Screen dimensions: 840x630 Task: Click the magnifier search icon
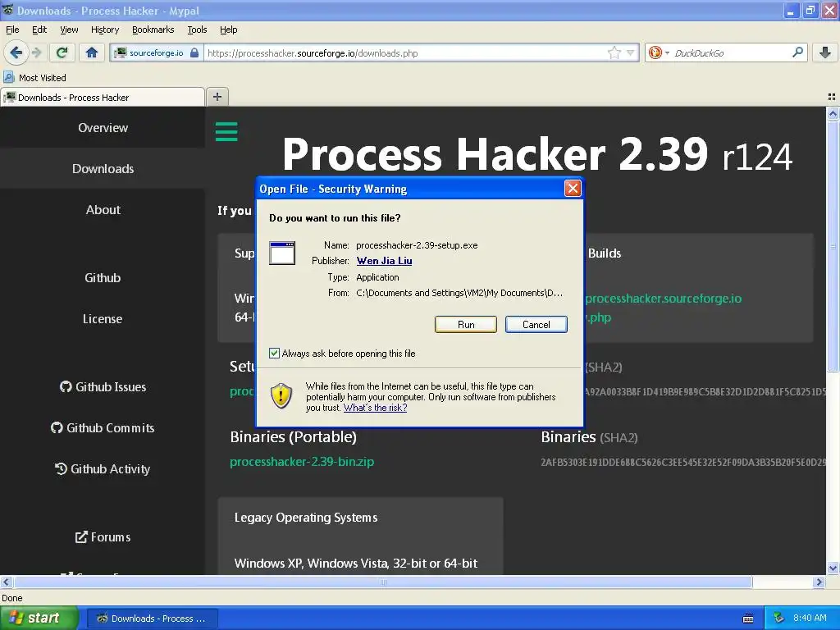tap(797, 52)
